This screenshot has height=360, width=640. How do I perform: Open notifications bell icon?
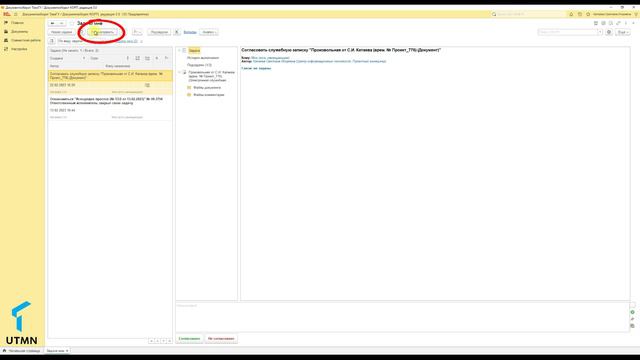click(x=571, y=14)
